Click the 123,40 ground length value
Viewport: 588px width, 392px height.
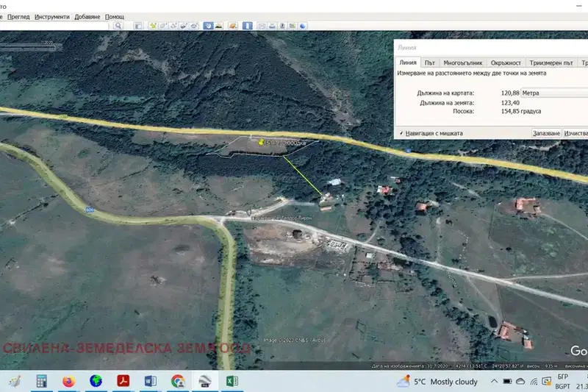point(510,103)
